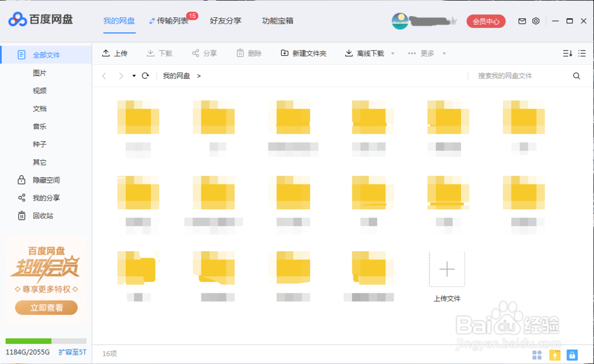The image size is (594, 364).
Task: Expand the breadcrumb history dropdown arrow
Action: (133, 75)
